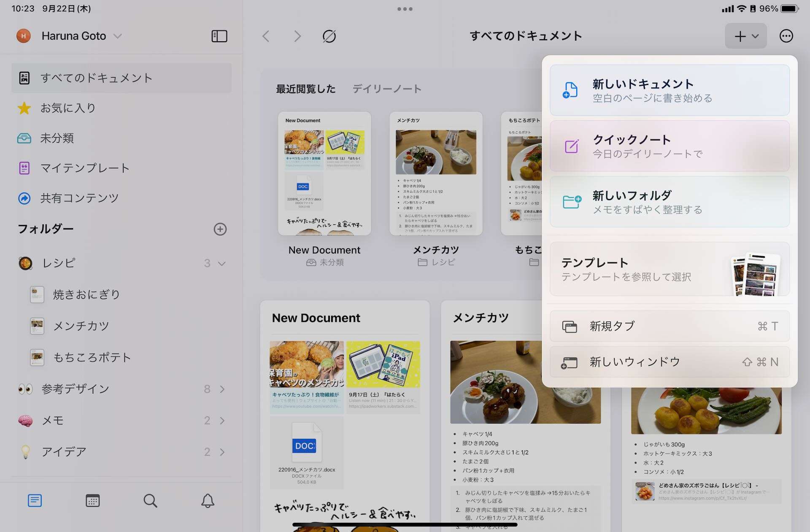Go forward with the right arrow
The height and width of the screenshot is (532, 810).
point(297,36)
